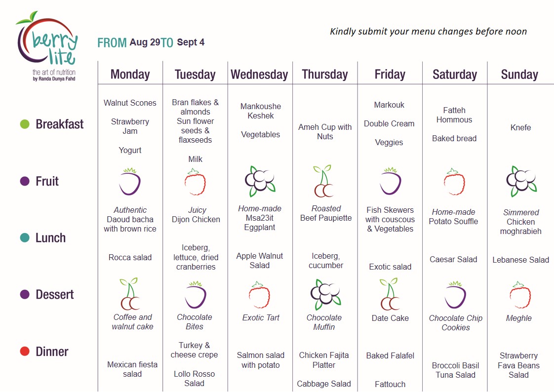554x392 pixels.
Task: Select the Sunday column header
Action: (x=519, y=75)
